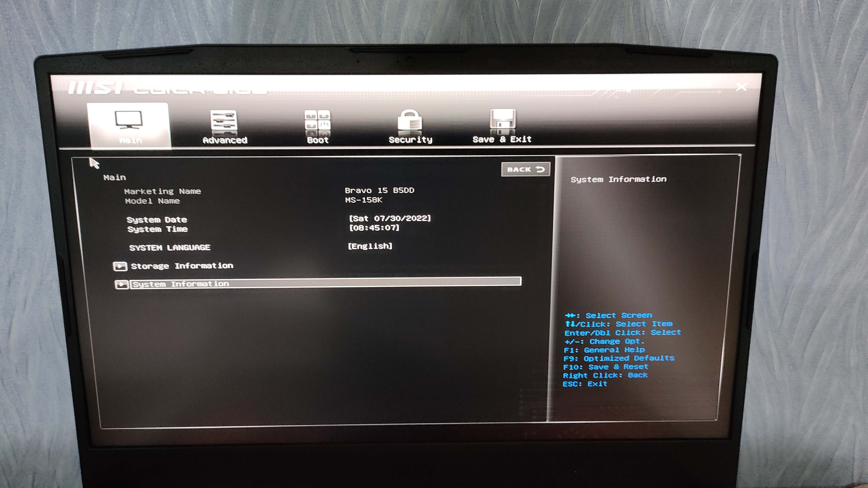The image size is (868, 488).
Task: Open the Security tab label
Action: [x=410, y=140]
